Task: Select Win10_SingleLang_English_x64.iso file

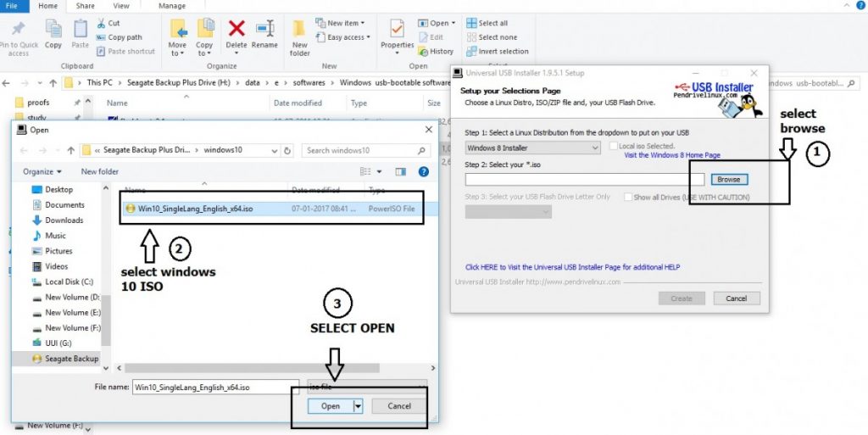Action: click(x=195, y=209)
